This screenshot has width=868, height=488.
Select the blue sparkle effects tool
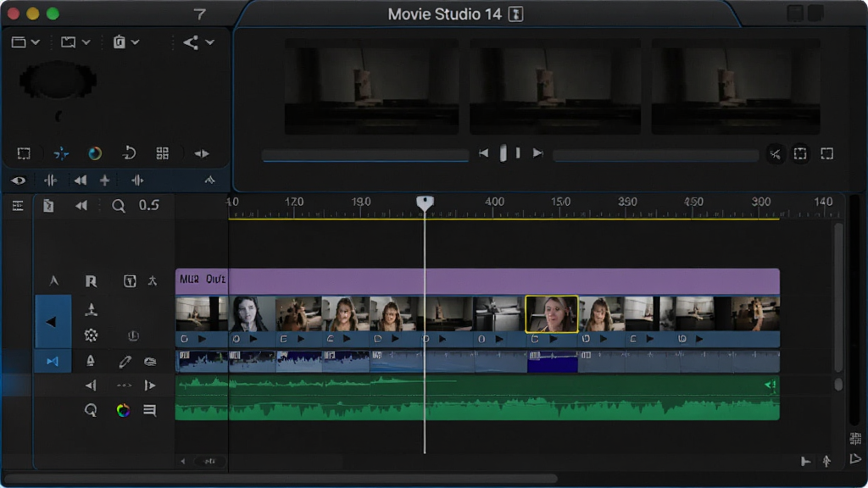click(61, 153)
